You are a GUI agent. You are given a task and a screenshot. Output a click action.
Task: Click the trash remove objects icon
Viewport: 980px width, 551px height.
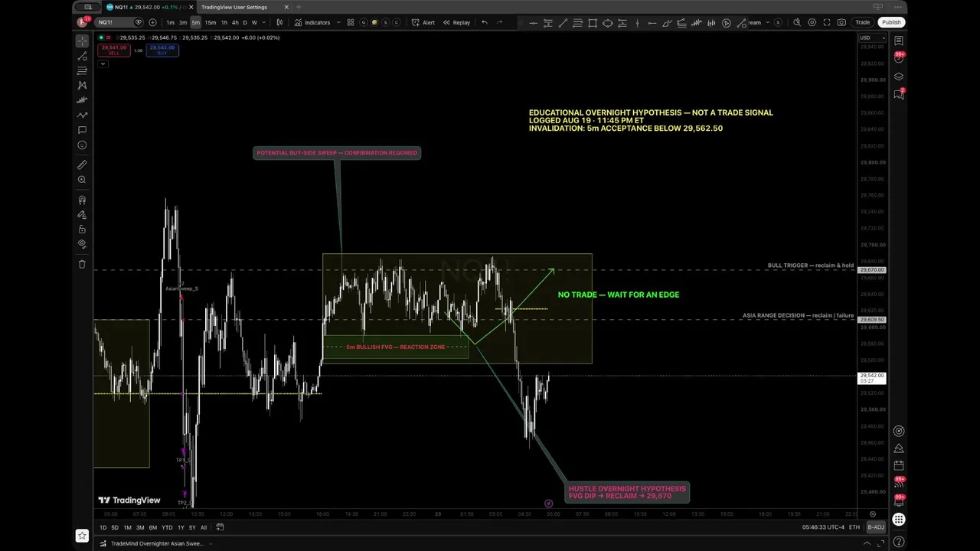click(x=82, y=264)
